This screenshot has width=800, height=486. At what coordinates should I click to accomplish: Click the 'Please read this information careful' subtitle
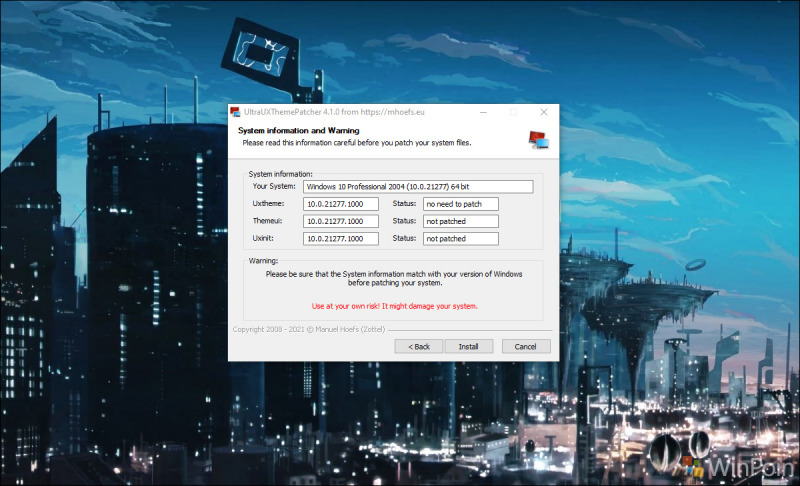pyautogui.click(x=357, y=143)
